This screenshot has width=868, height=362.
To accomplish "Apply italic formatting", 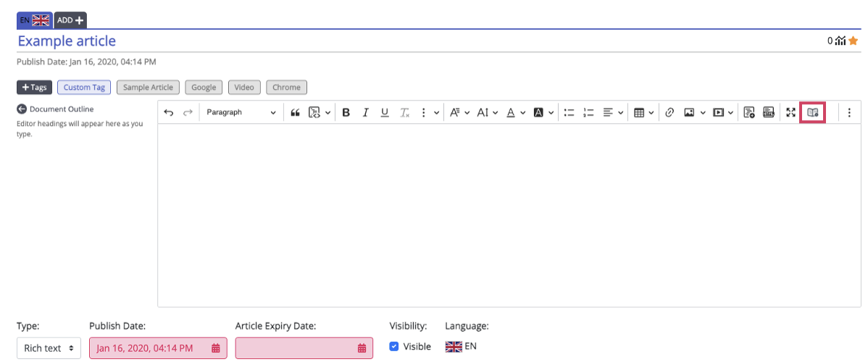I will (365, 113).
